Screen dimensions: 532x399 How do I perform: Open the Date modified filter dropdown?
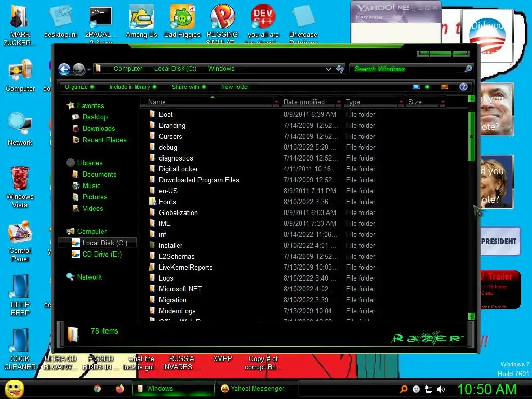click(x=339, y=102)
